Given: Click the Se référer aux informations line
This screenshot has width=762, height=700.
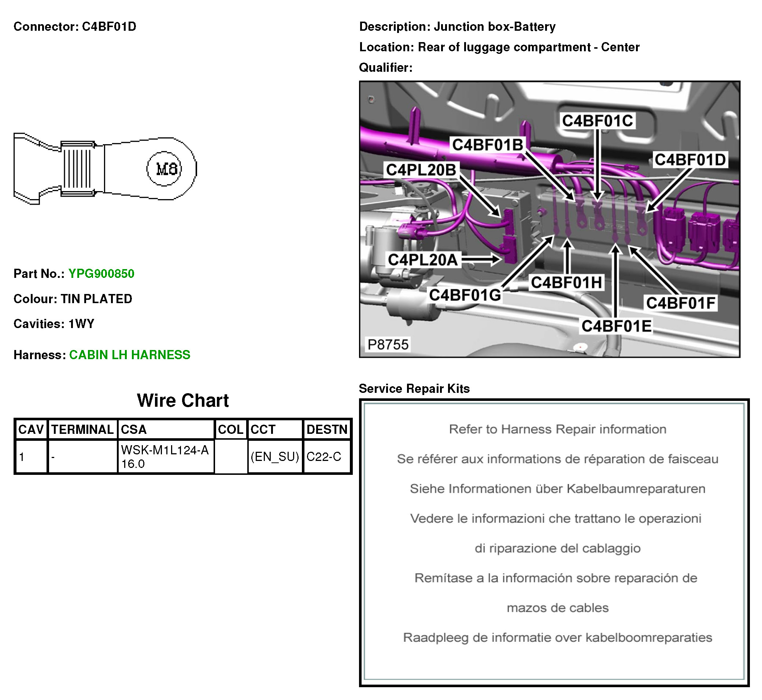Looking at the screenshot, I should (x=558, y=459).
